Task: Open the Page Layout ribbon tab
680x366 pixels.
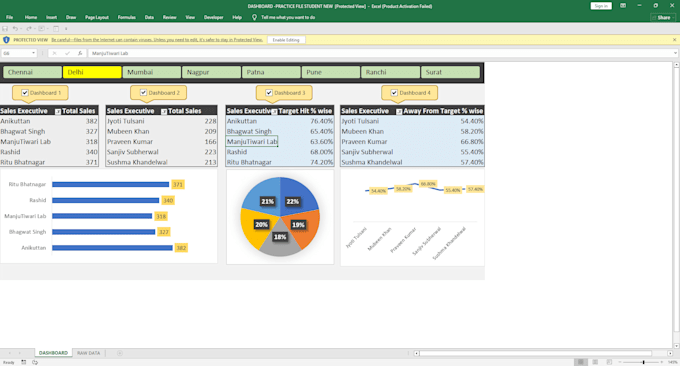Action: (97, 17)
